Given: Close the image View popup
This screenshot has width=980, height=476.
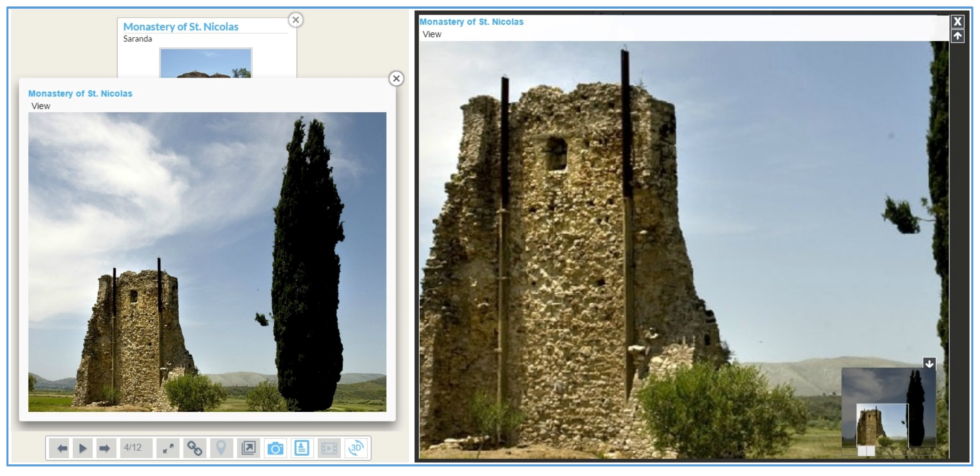Looking at the screenshot, I should tap(396, 78).
